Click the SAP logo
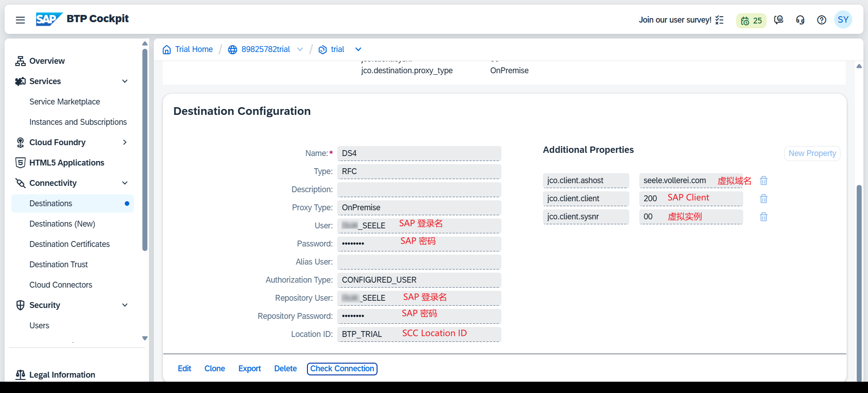 49,19
